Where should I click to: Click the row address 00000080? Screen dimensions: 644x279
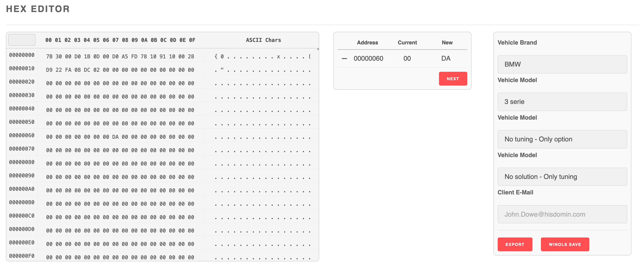point(22,162)
